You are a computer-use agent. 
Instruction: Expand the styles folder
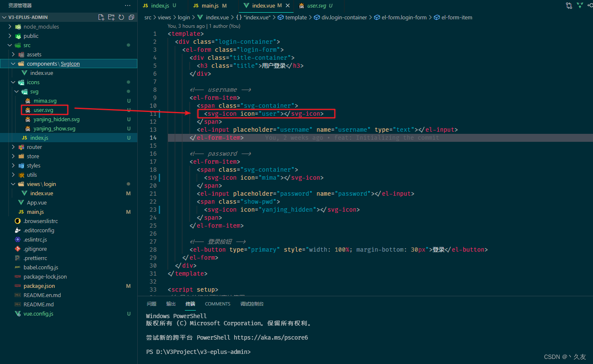point(13,165)
